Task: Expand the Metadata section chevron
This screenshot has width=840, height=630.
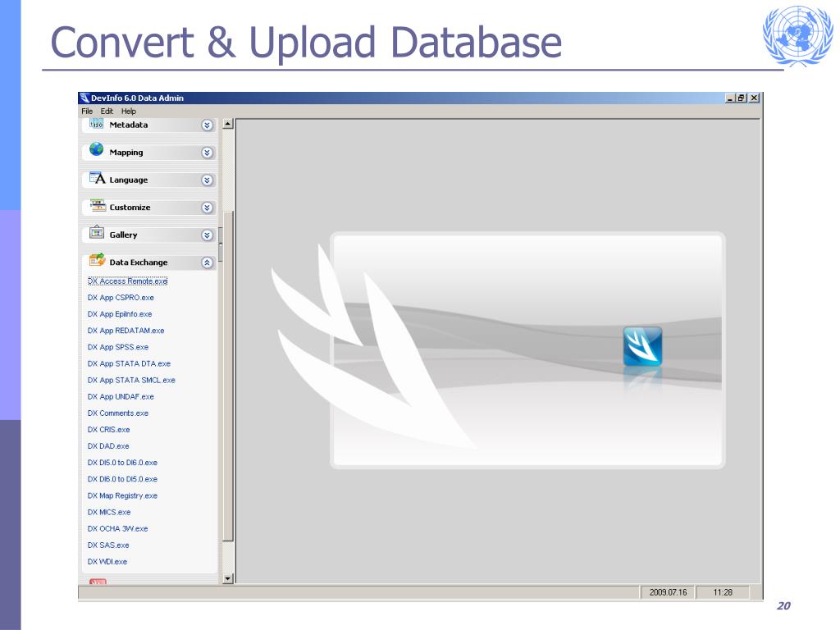Action: (x=207, y=126)
